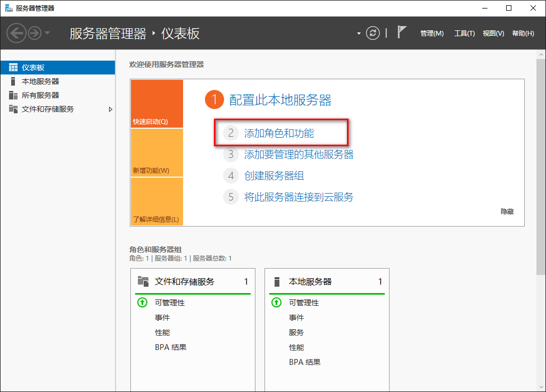Viewport: 546px width, 392px height.
Task: Select 仪表板 in the sidebar
Action: pos(58,68)
